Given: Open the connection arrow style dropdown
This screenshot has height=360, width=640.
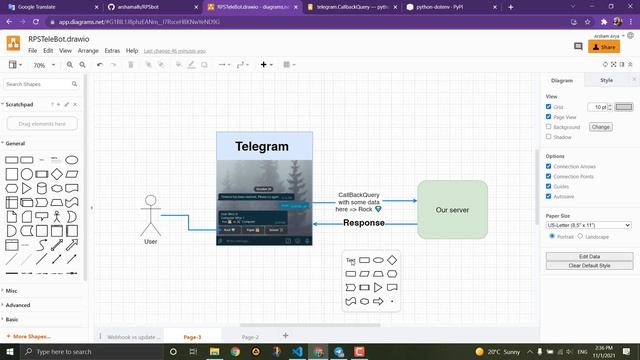Looking at the screenshot, I should [x=224, y=64].
